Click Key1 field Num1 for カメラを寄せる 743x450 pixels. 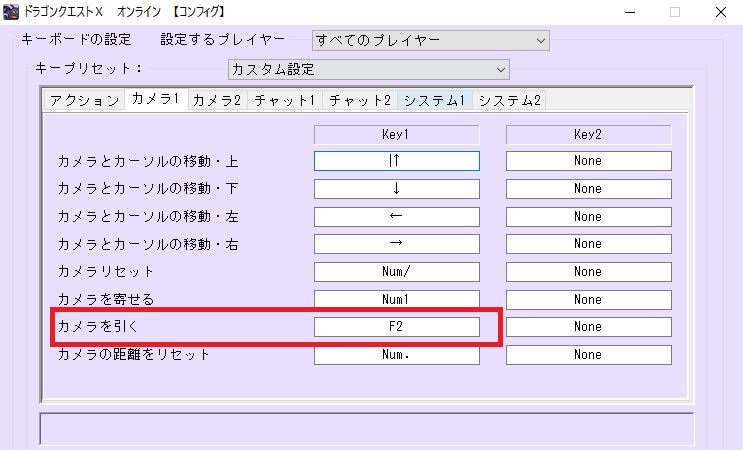click(397, 299)
